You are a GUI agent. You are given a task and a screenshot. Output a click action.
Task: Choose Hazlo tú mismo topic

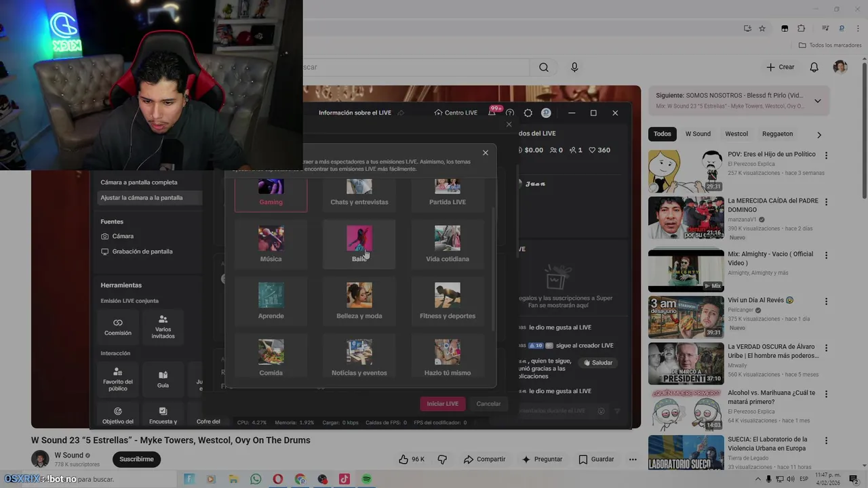447,358
